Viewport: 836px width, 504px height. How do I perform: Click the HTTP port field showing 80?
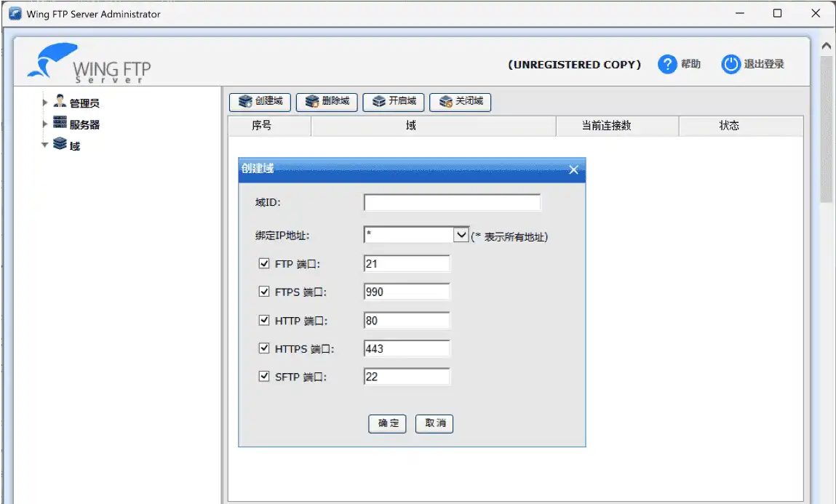coord(407,321)
